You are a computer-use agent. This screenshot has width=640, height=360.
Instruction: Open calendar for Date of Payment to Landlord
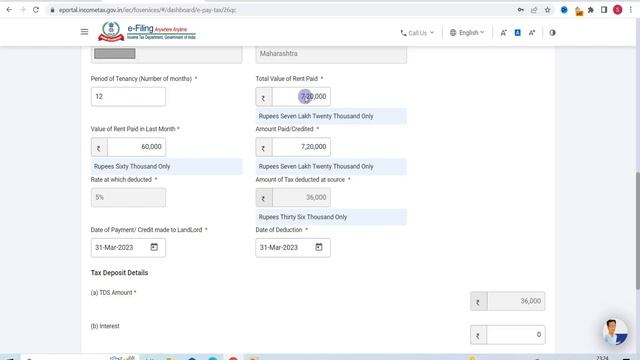coord(154,247)
